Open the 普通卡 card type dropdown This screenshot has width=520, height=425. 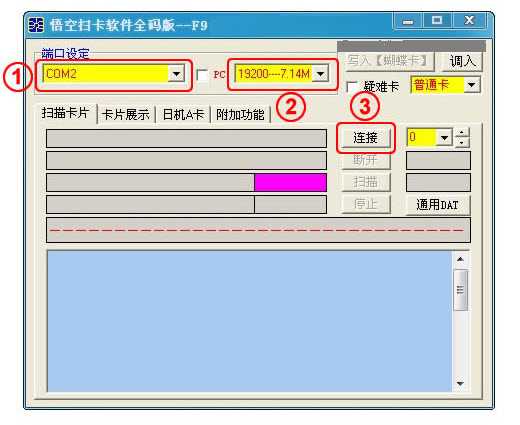click(472, 85)
